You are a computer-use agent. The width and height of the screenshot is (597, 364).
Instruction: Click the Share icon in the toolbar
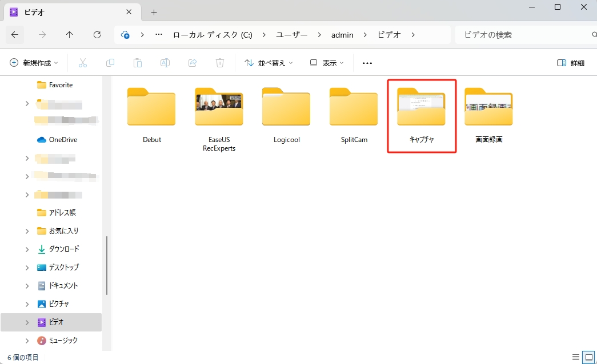click(192, 63)
